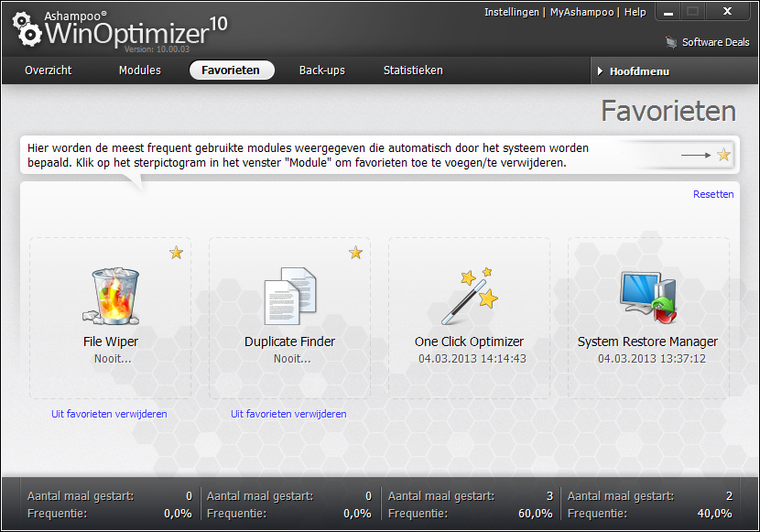
Task: Toggle favorite star on File Wiper card
Action: point(177,253)
